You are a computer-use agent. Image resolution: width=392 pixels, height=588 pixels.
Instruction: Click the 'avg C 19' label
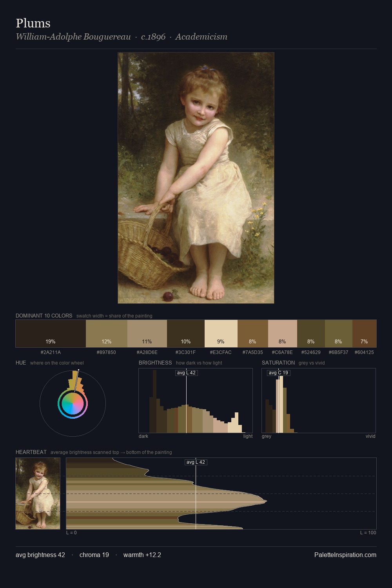click(279, 373)
